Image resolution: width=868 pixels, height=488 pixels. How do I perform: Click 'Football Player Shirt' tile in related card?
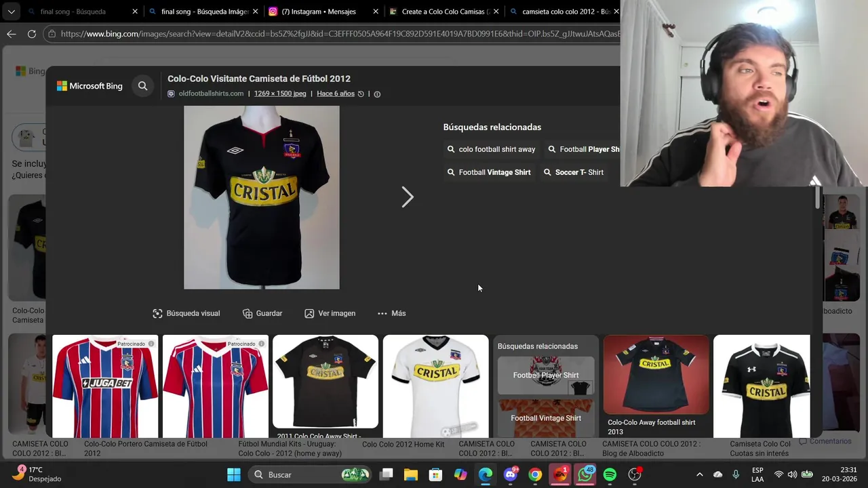tap(546, 375)
